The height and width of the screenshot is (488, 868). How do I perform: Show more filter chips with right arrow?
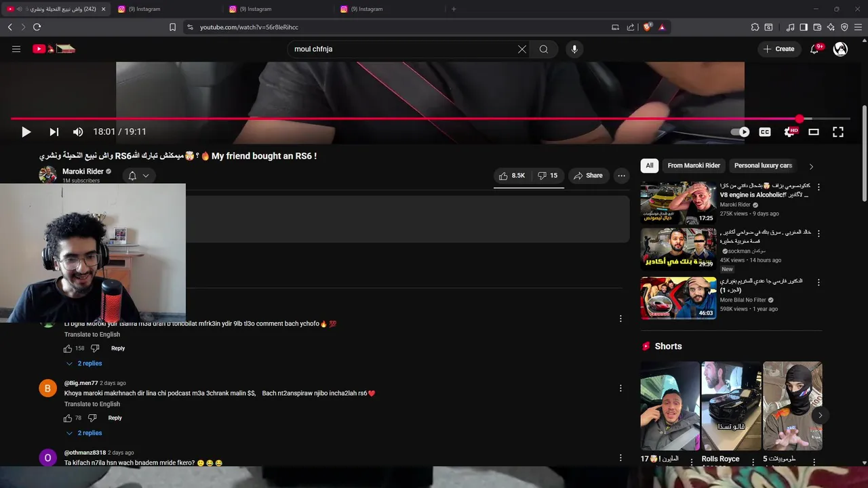click(x=811, y=166)
